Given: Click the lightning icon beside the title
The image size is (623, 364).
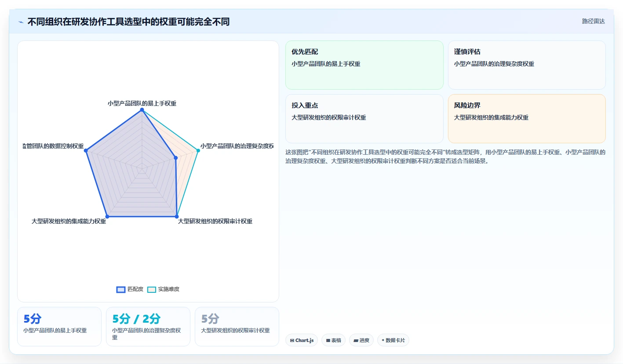Looking at the screenshot, I should point(21,22).
